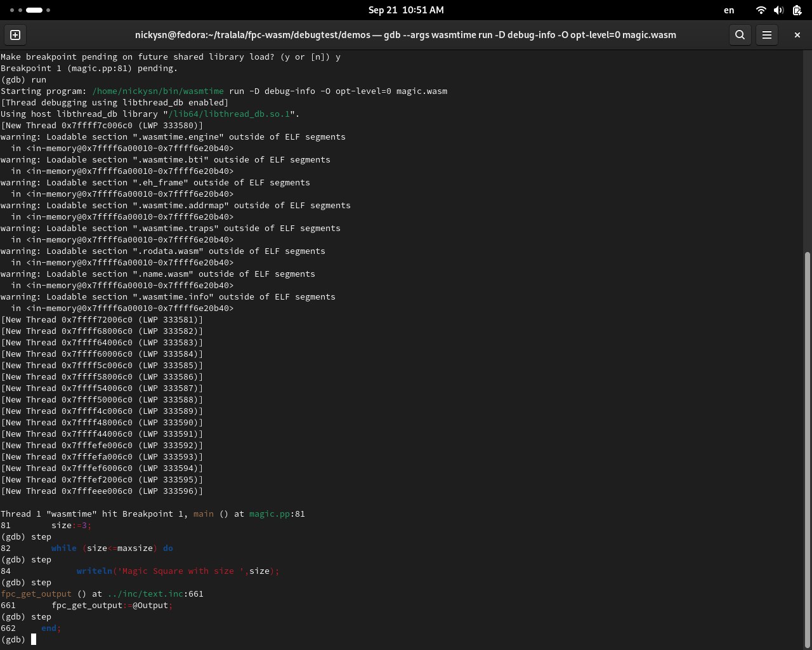Click the '(gdb) run' command line
812x650 pixels.
pos(23,79)
